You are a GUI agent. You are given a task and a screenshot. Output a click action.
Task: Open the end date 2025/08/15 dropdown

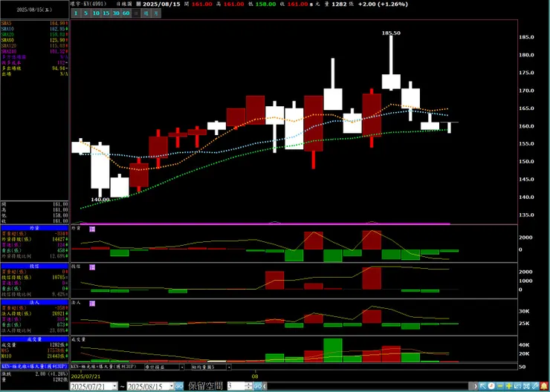point(172,386)
